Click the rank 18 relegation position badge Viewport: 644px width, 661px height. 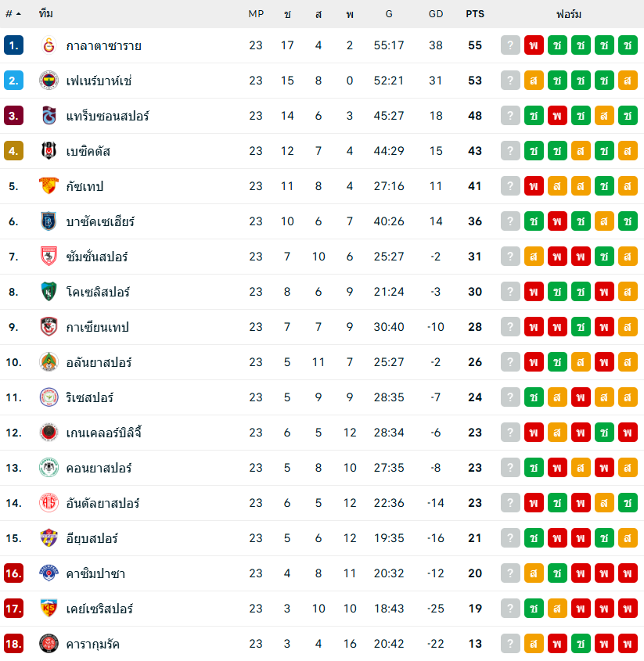(x=13, y=644)
